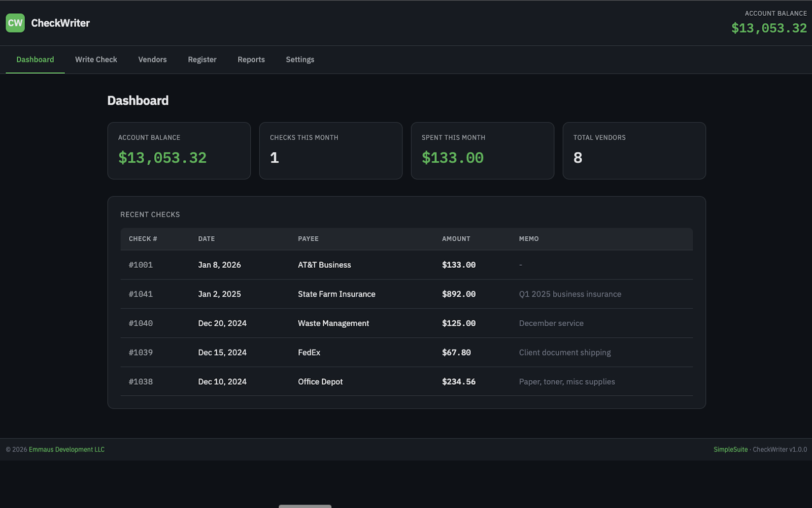The width and height of the screenshot is (812, 508).
Task: View the Reports section
Action: [x=251, y=59]
